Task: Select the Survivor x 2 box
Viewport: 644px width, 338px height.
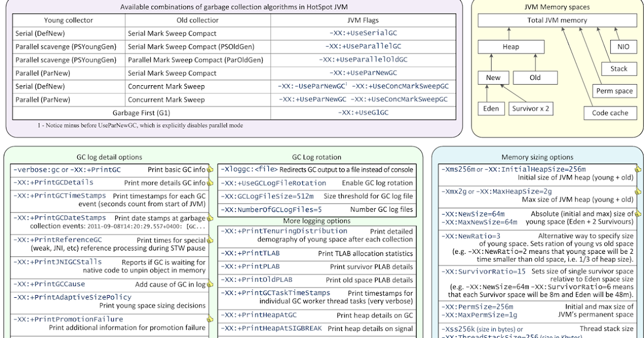Action: pos(530,108)
